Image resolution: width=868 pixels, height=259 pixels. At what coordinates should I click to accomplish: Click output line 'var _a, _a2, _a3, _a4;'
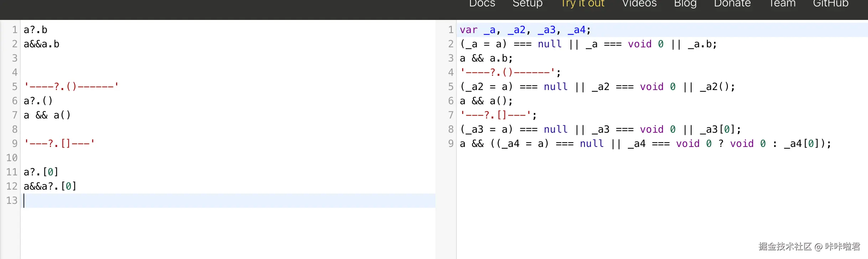pyautogui.click(x=525, y=30)
